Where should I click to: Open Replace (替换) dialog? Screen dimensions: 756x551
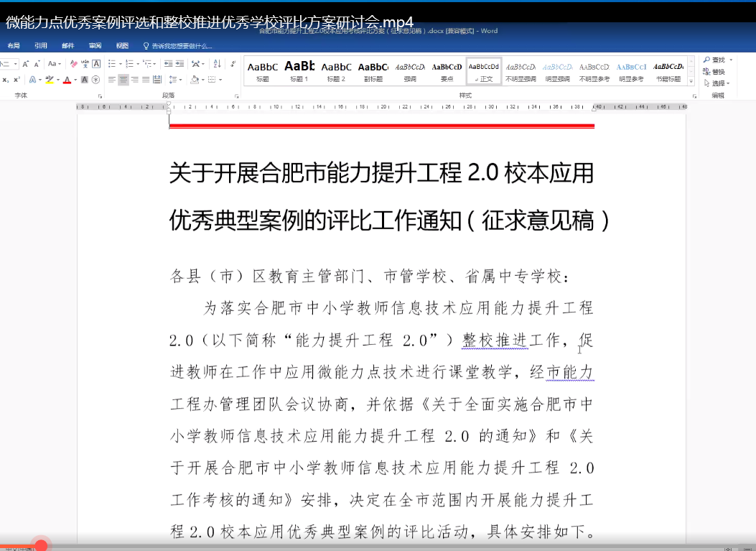[x=714, y=71]
